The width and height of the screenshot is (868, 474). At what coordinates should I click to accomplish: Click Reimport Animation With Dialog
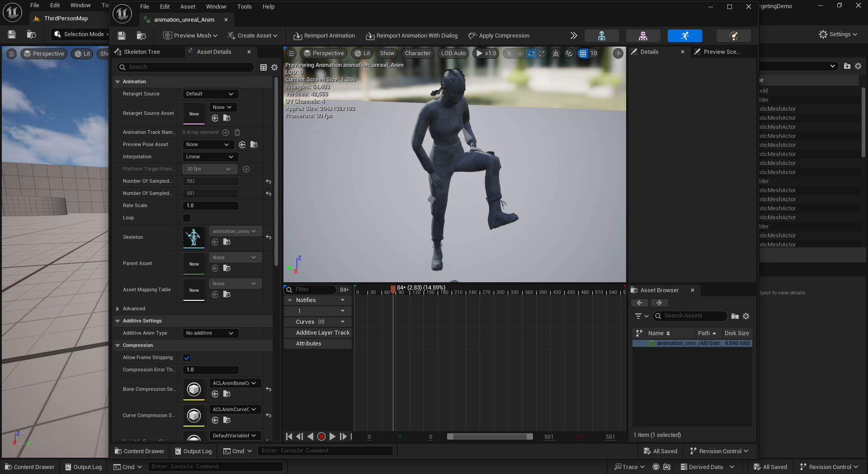pyautogui.click(x=412, y=36)
